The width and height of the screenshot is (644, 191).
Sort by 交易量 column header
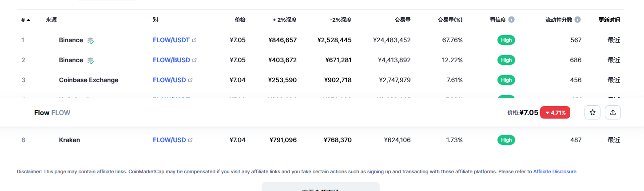[x=402, y=20]
